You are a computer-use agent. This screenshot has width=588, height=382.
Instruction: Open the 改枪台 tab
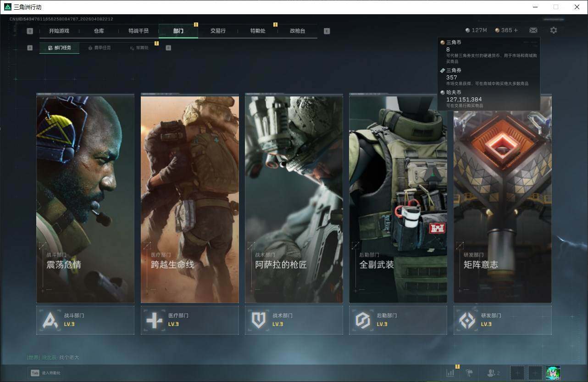[x=297, y=31]
